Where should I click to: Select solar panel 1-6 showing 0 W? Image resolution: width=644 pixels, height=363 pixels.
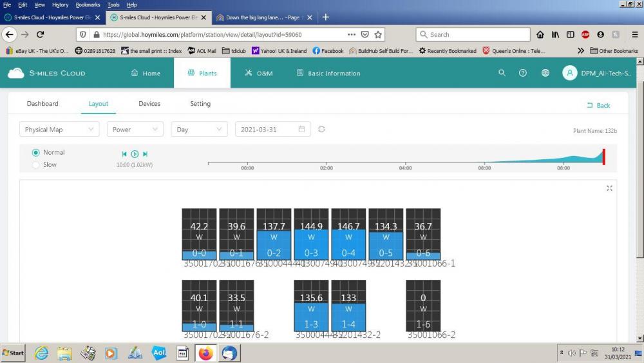coord(424,306)
